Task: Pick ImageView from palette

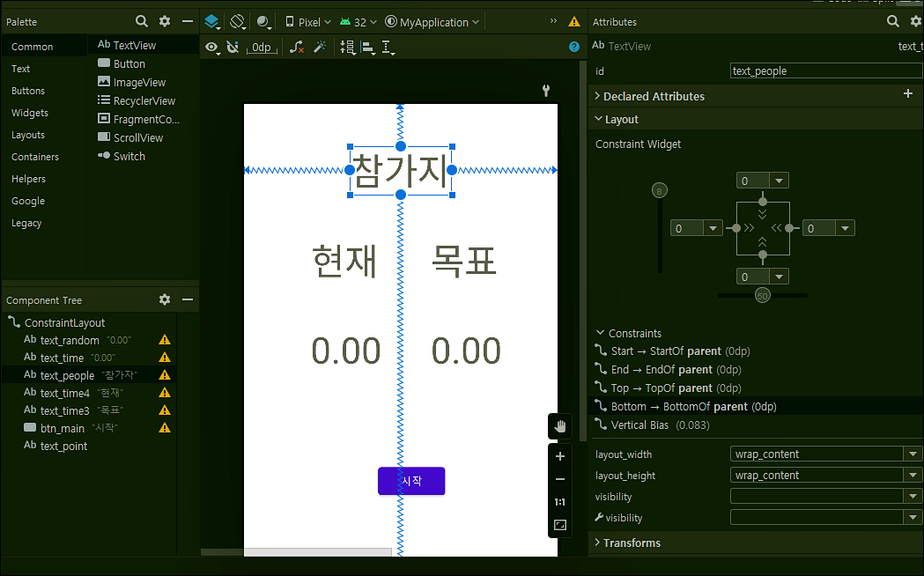Action: (x=144, y=82)
